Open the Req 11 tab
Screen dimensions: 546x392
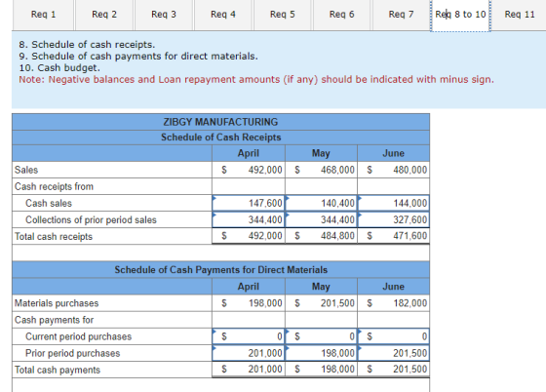[x=520, y=15]
